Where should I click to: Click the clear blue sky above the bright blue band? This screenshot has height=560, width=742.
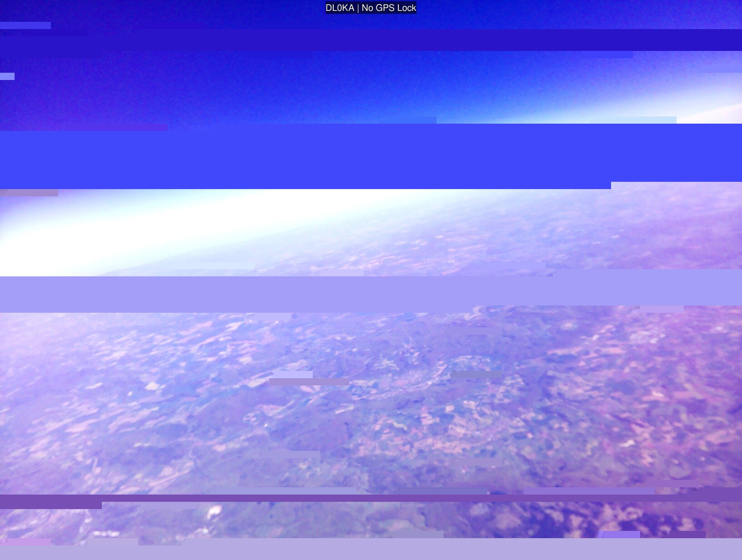tap(318, 91)
